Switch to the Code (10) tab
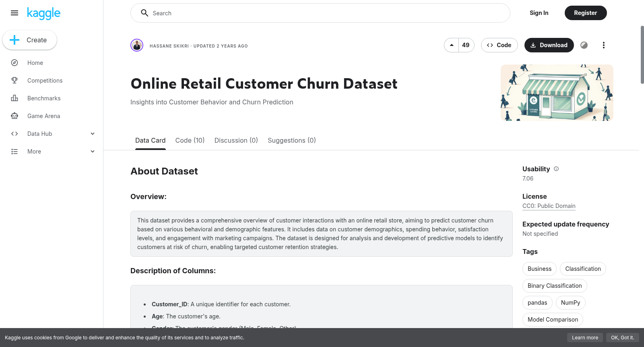The width and height of the screenshot is (644, 347). (x=190, y=140)
